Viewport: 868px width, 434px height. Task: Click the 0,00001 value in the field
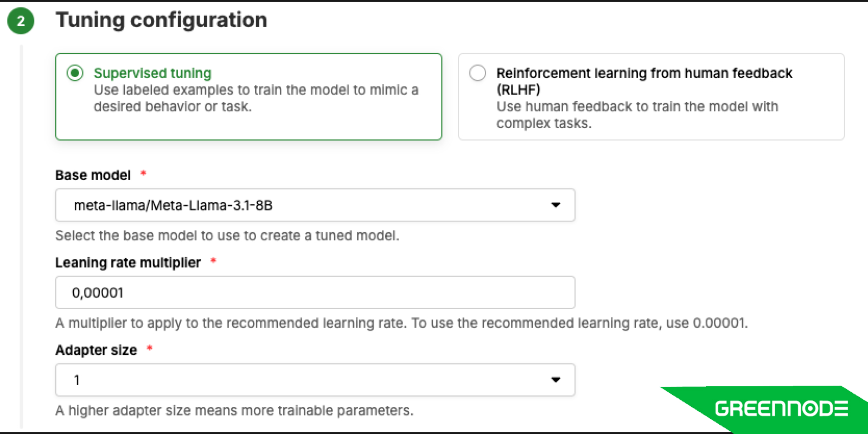(98, 293)
